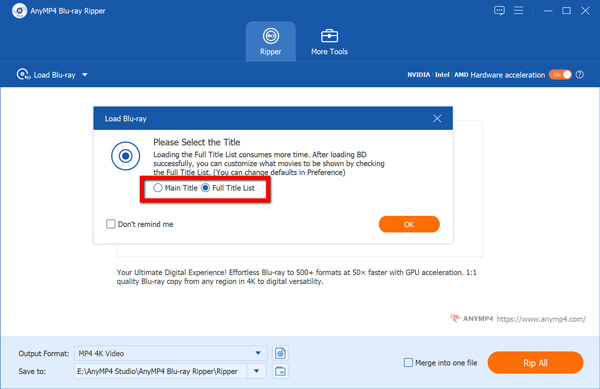Open the output folder icon beside Save to

[x=280, y=371]
